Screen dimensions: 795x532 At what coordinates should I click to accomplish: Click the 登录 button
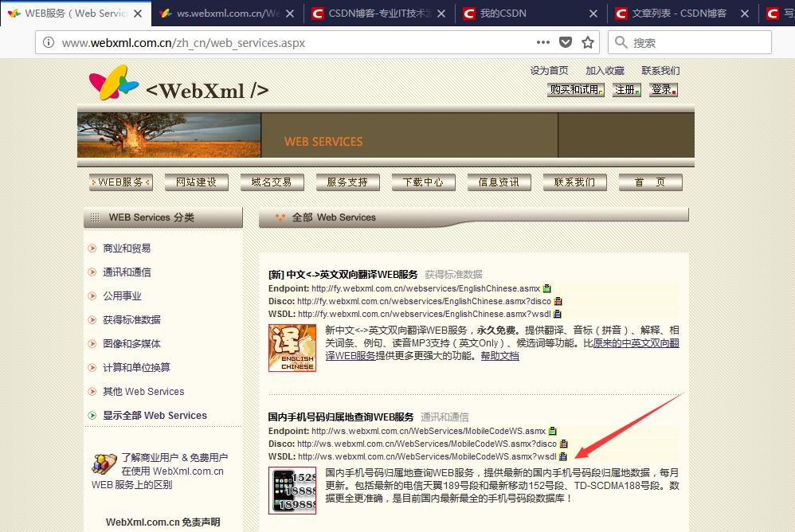tap(664, 90)
